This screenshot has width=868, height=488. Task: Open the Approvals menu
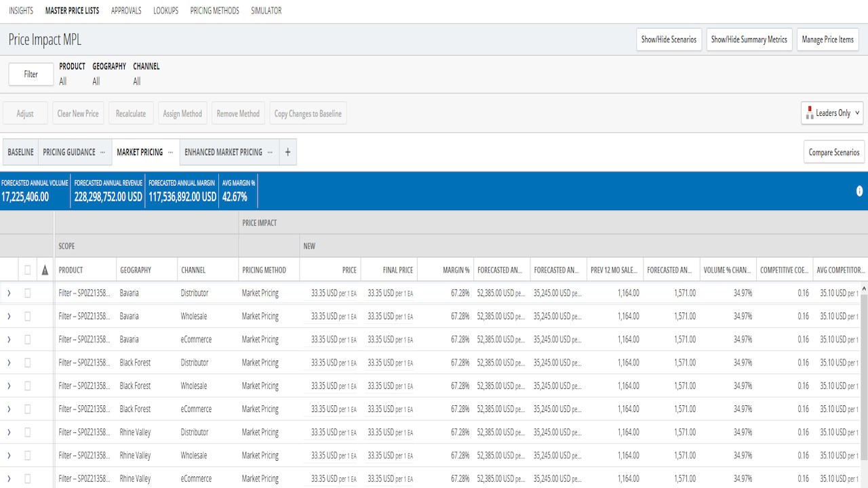coord(126,11)
